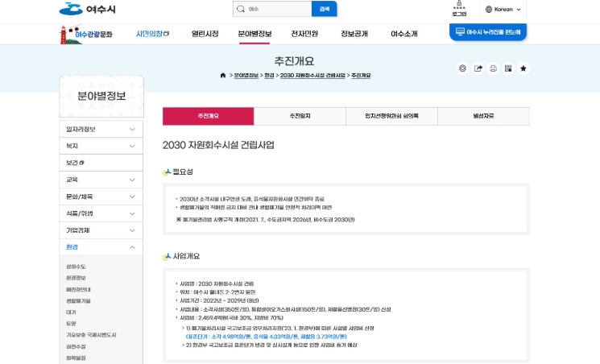Expand the 일자리정보 sidebar section

(101, 129)
